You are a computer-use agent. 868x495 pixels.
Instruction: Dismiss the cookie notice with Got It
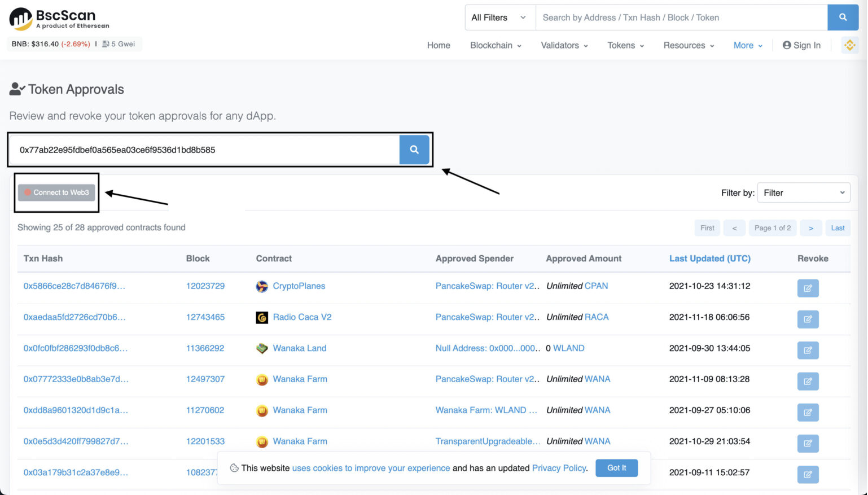pos(616,468)
